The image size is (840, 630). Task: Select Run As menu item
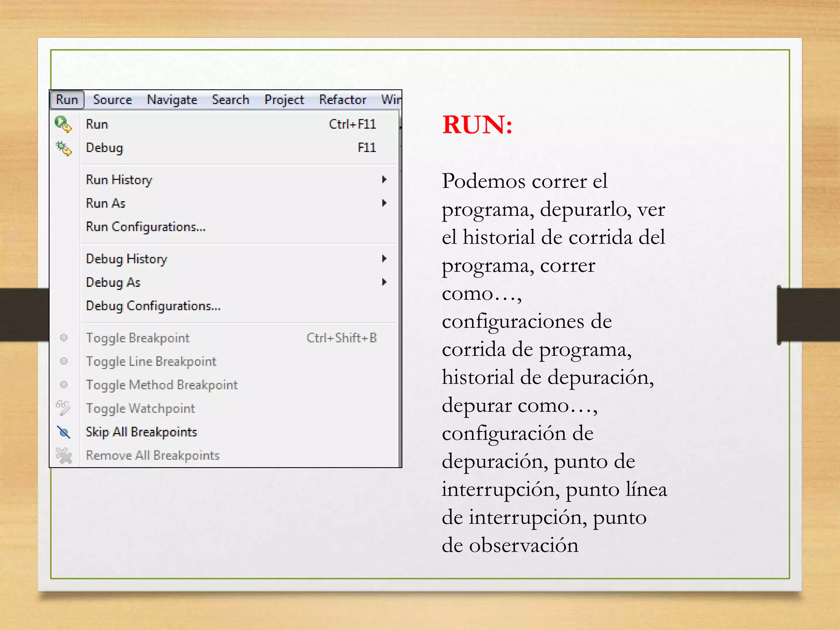point(224,203)
